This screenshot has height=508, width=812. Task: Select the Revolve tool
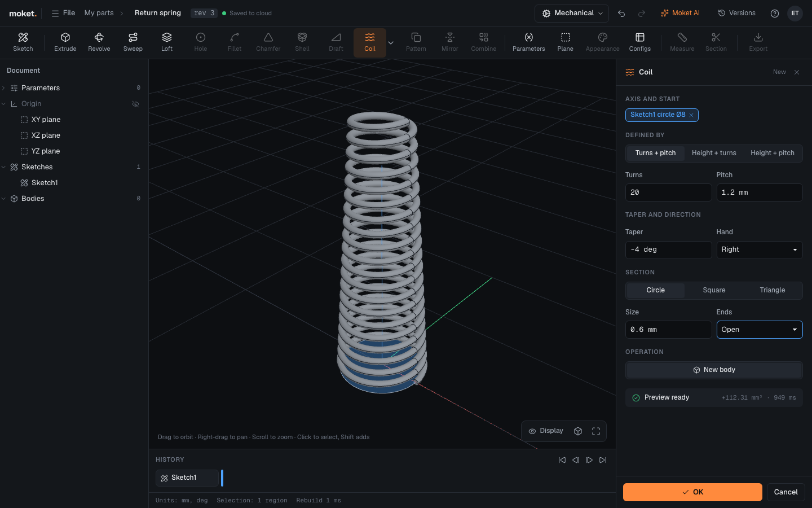pyautogui.click(x=99, y=42)
